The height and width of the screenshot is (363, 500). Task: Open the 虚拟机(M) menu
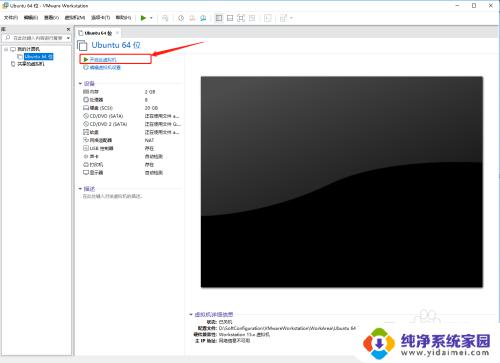[75, 17]
